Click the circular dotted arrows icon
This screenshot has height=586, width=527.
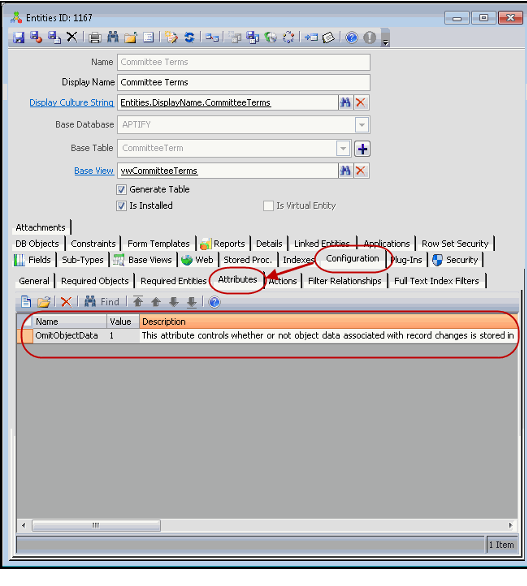[288, 37]
